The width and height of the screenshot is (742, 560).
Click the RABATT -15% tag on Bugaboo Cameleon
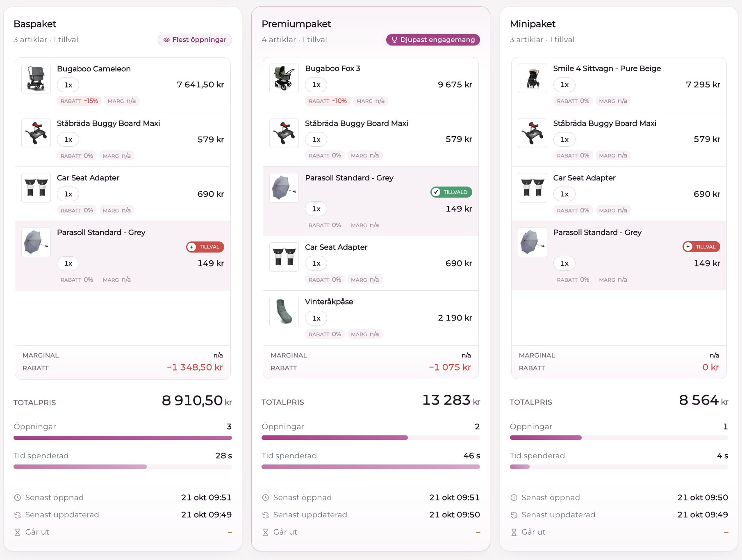[x=79, y=101]
